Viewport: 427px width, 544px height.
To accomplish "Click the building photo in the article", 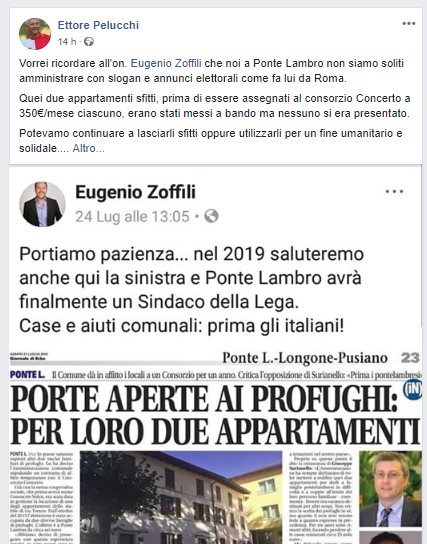I will [181, 497].
